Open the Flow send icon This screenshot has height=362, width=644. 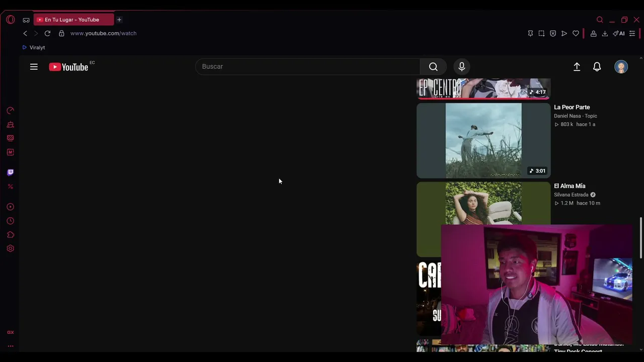564,34
